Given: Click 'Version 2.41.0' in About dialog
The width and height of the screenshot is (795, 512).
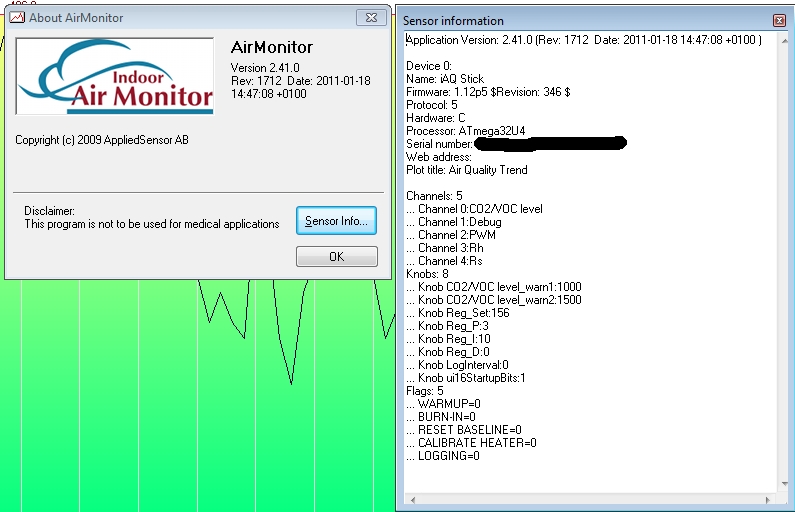Looking at the screenshot, I should click(265, 68).
